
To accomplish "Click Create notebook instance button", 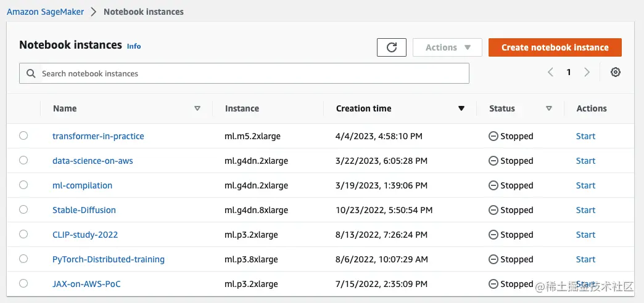I will [555, 47].
